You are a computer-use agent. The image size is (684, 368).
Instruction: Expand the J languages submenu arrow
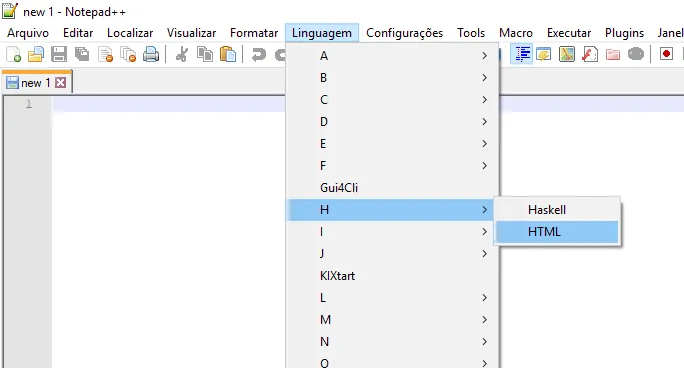(485, 254)
